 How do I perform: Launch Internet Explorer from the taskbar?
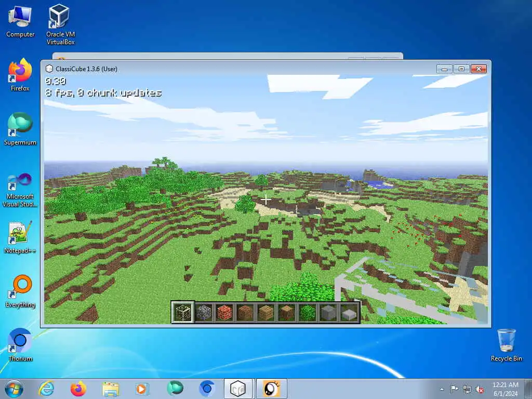(x=46, y=389)
